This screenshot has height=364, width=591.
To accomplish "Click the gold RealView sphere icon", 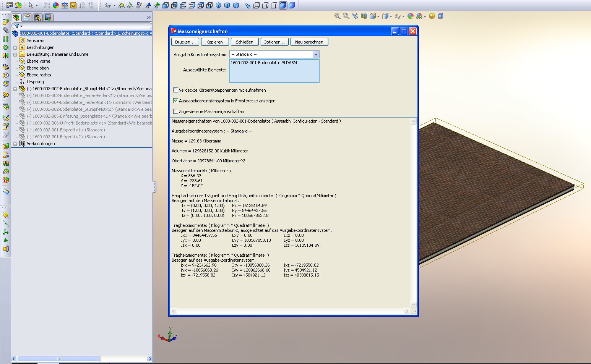I will coord(432,16).
